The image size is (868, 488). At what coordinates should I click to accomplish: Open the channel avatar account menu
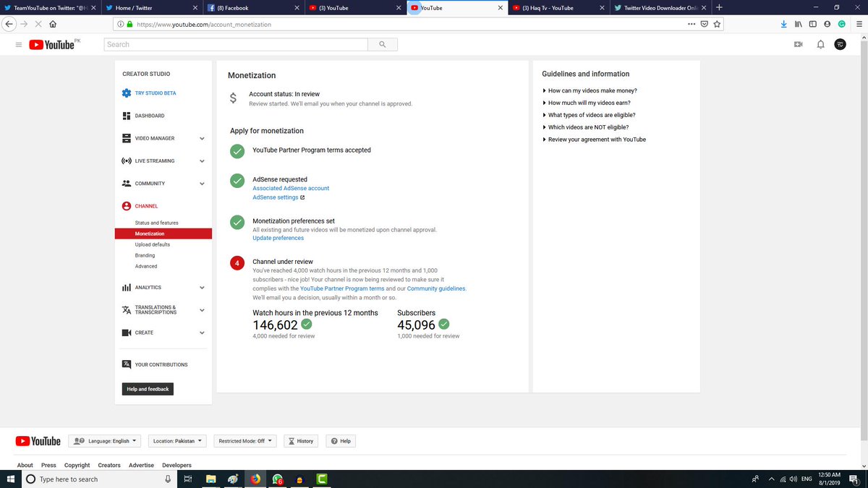(x=840, y=45)
